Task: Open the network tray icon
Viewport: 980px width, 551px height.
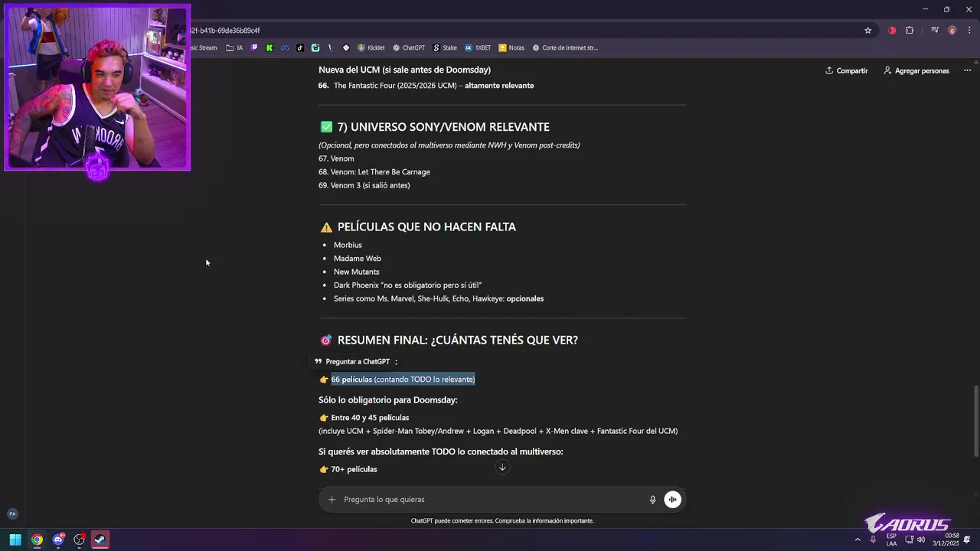Action: [x=909, y=540]
